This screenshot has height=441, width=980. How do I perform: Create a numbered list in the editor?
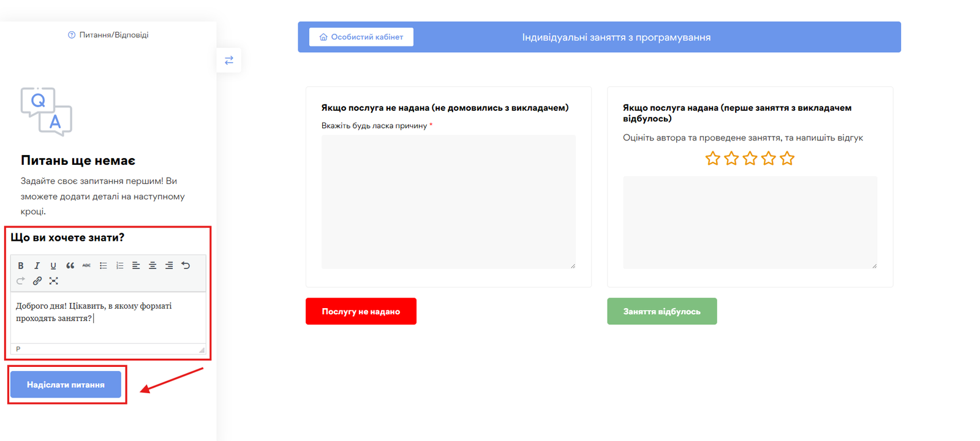click(119, 266)
